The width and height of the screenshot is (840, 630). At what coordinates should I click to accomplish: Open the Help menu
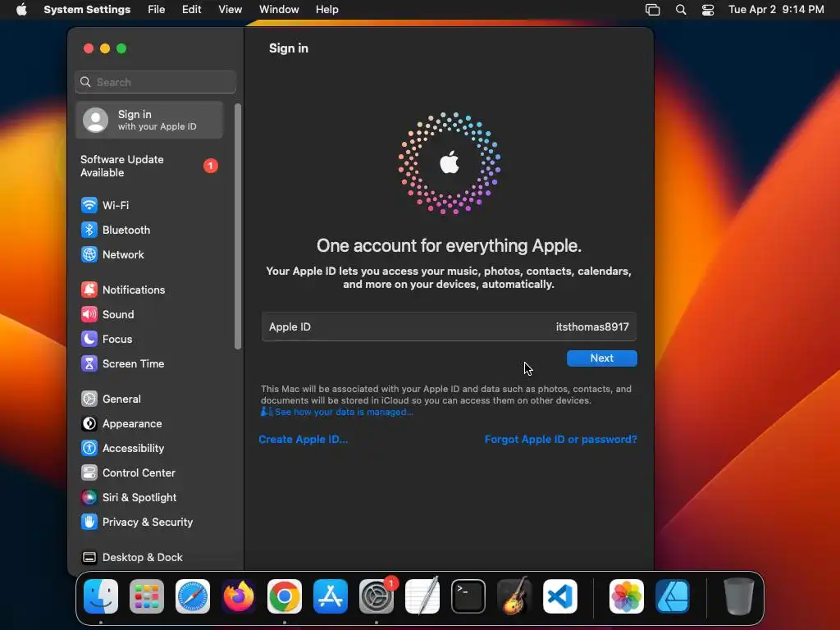coord(326,10)
